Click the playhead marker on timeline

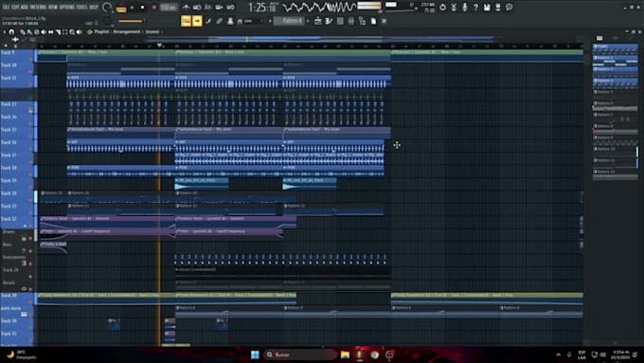pos(159,45)
